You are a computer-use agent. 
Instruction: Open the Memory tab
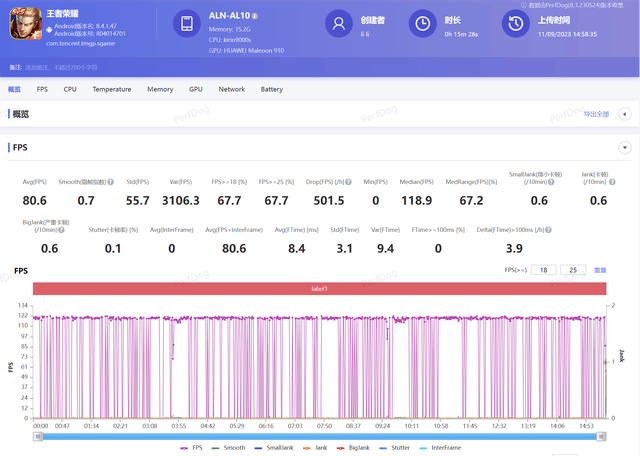(160, 89)
